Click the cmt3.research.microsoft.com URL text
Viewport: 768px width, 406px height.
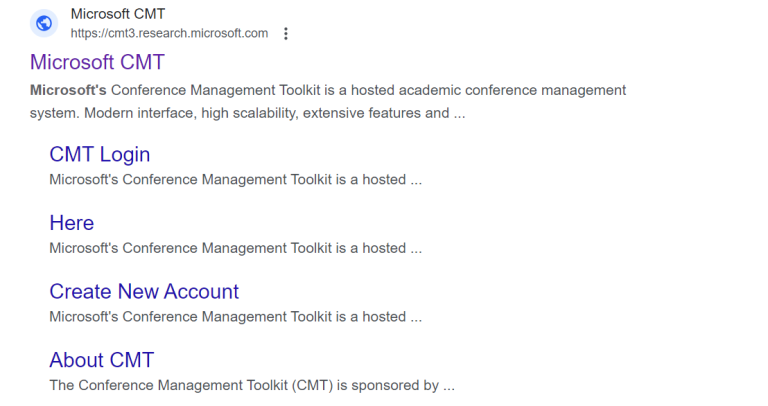tap(169, 33)
